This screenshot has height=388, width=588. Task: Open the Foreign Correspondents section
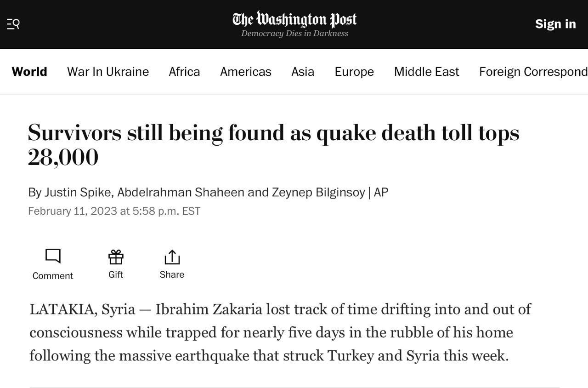pos(533,72)
